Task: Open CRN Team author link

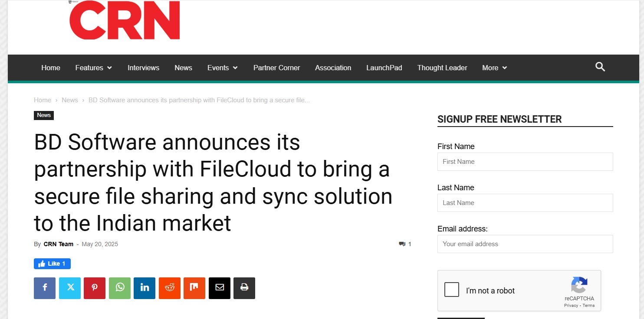Action: tap(59, 244)
